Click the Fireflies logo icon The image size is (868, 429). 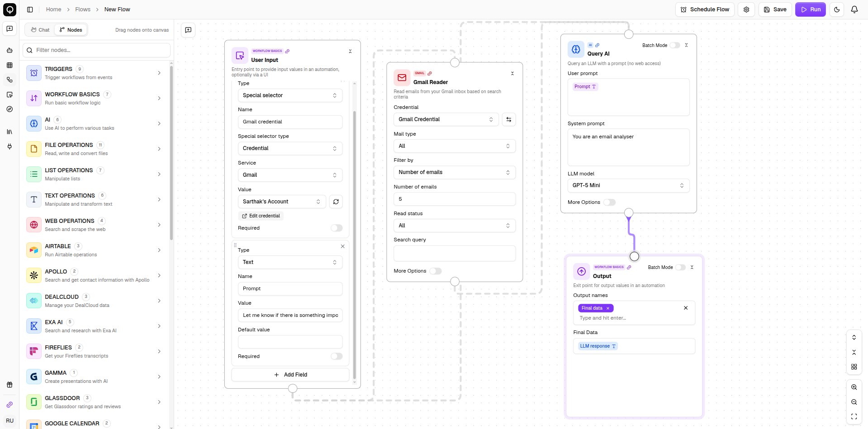pyautogui.click(x=34, y=351)
